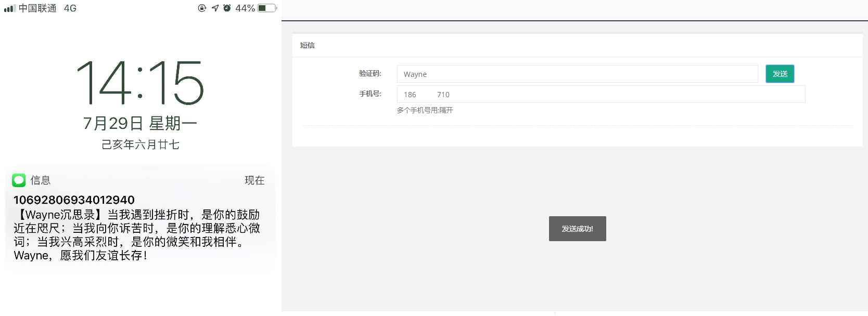Viewport: 868px width, 316px height.
Task: Tap the 现在 notification timestamp
Action: coord(254,180)
